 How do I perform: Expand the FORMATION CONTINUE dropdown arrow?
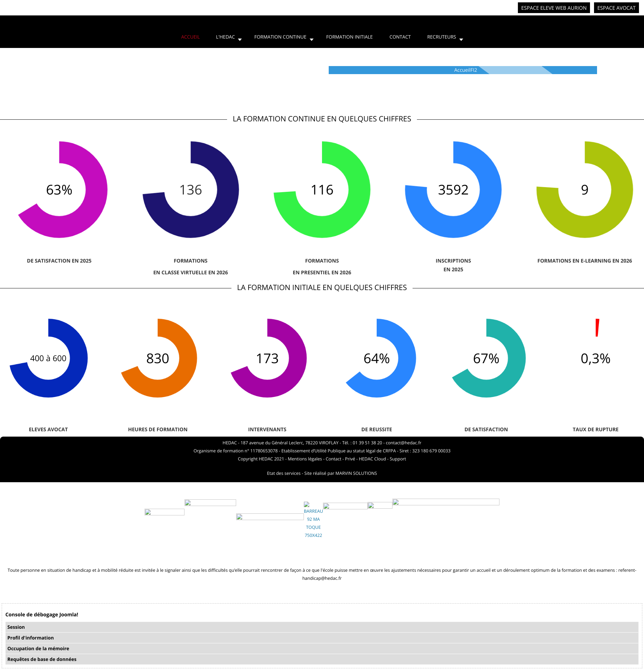pos(311,40)
